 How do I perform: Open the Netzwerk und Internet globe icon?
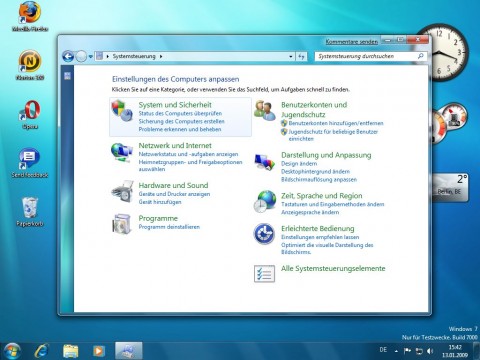pyautogui.click(x=121, y=152)
